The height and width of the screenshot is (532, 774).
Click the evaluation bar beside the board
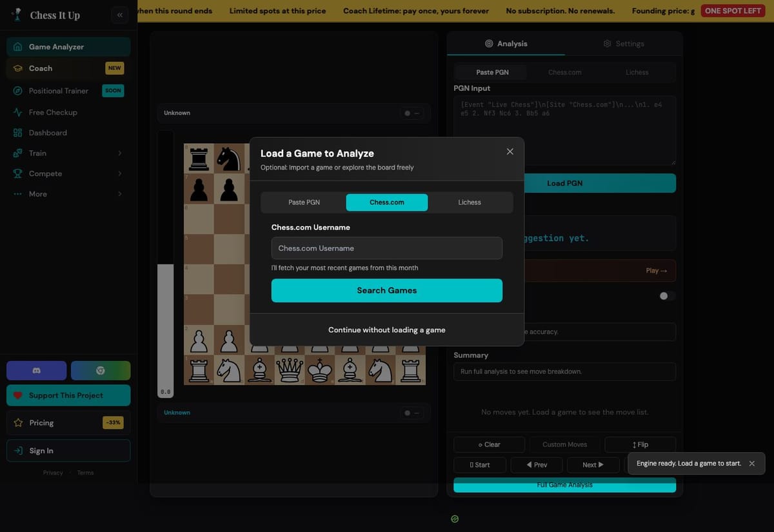pos(166,264)
